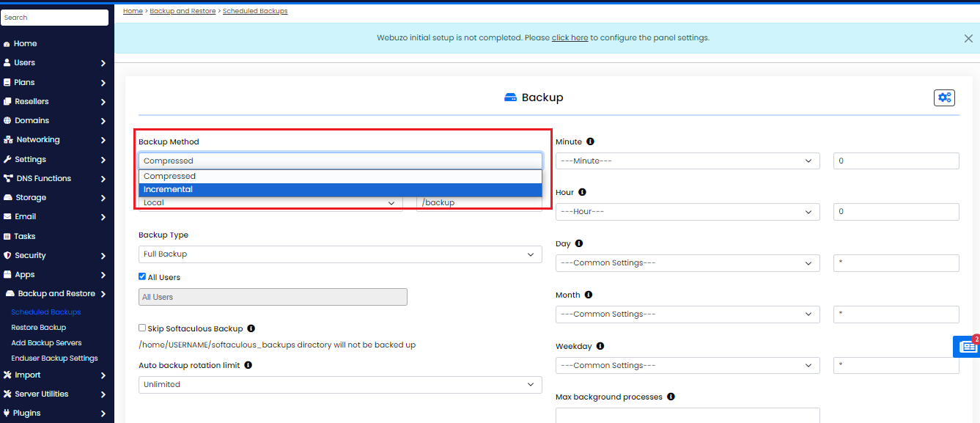Choose Compressed option in the dropdown list
This screenshot has height=423, width=980.
[340, 177]
